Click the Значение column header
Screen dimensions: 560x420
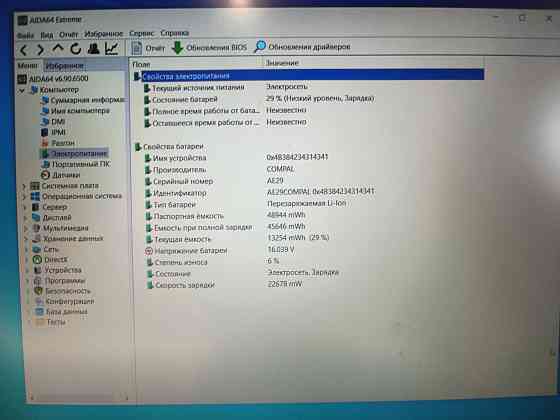[x=282, y=63]
